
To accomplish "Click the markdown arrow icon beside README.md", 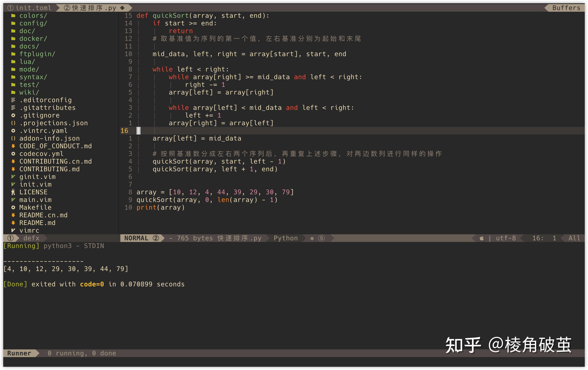I will coord(13,223).
